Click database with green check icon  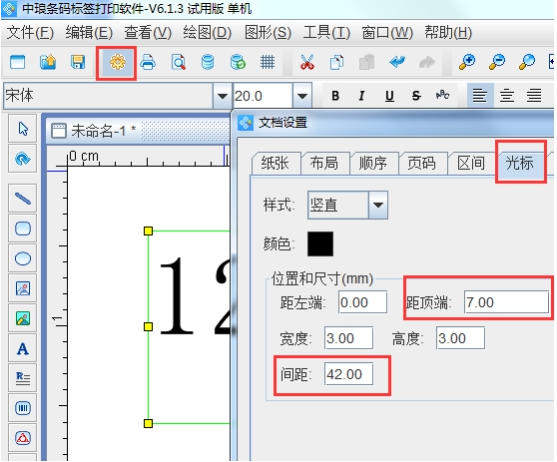(x=238, y=62)
